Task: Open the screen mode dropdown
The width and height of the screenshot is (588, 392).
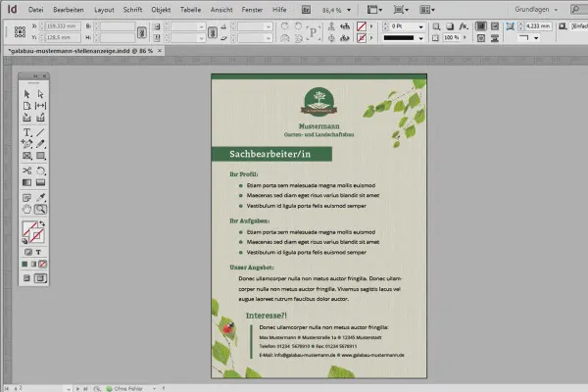Action: tap(401, 10)
